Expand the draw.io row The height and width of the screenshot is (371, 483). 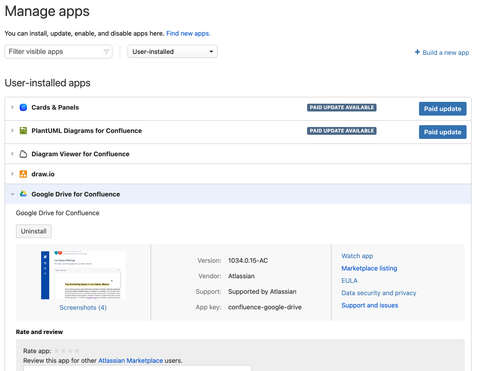[12, 174]
